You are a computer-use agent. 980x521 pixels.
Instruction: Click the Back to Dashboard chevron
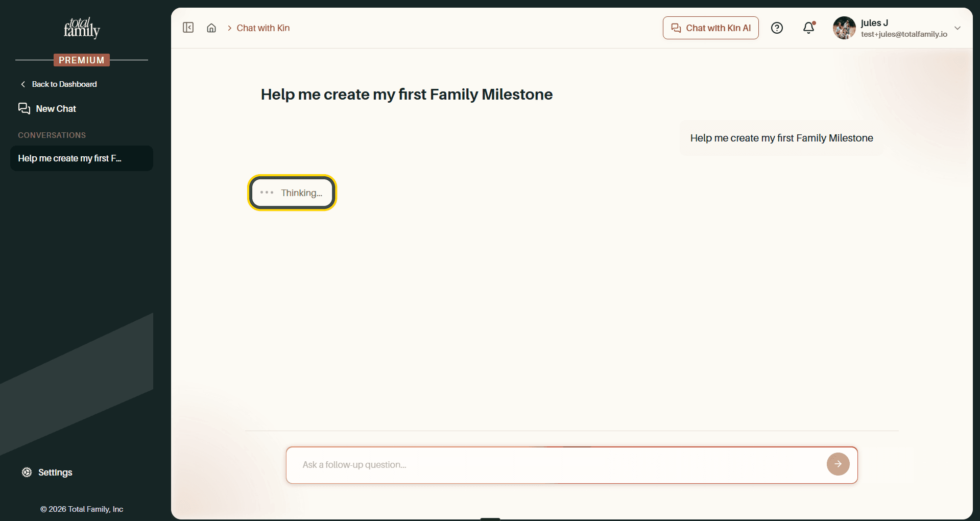(x=23, y=84)
